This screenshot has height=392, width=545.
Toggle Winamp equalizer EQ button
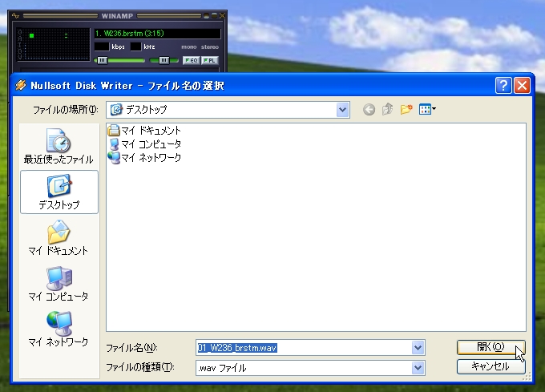(x=191, y=60)
